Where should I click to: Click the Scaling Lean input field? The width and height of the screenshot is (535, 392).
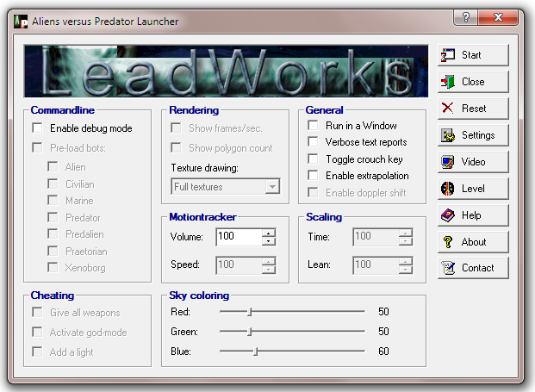pyautogui.click(x=376, y=265)
